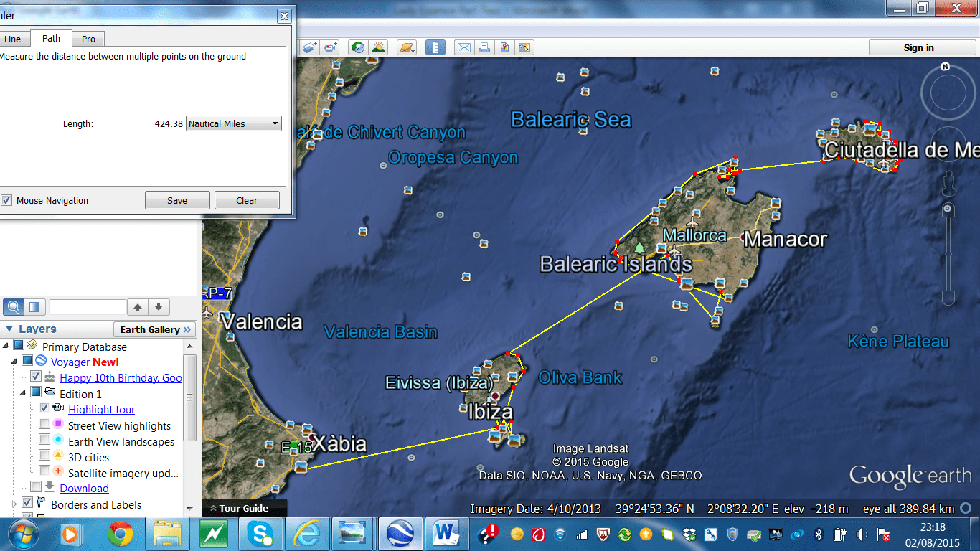Enable the Satellite imagery updates layer
Screen dimensions: 980x551
44,471
